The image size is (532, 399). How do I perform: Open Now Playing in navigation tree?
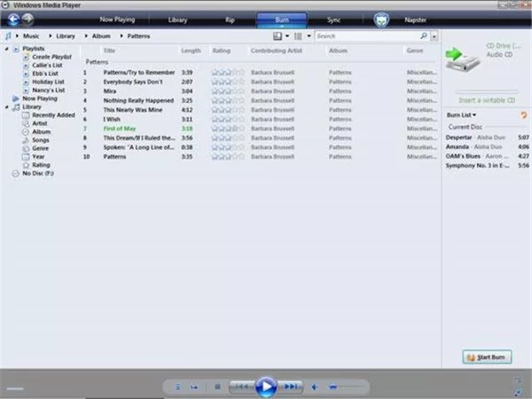click(40, 98)
